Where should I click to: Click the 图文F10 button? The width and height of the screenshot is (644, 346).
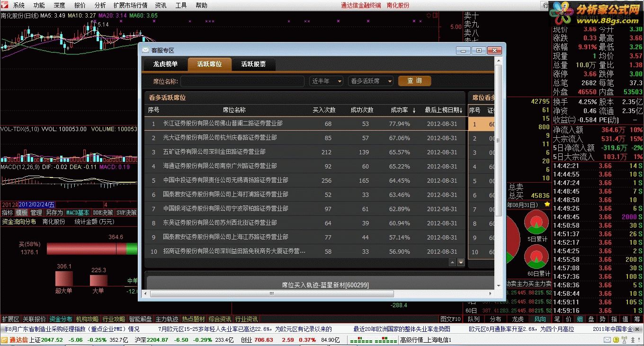450,319
